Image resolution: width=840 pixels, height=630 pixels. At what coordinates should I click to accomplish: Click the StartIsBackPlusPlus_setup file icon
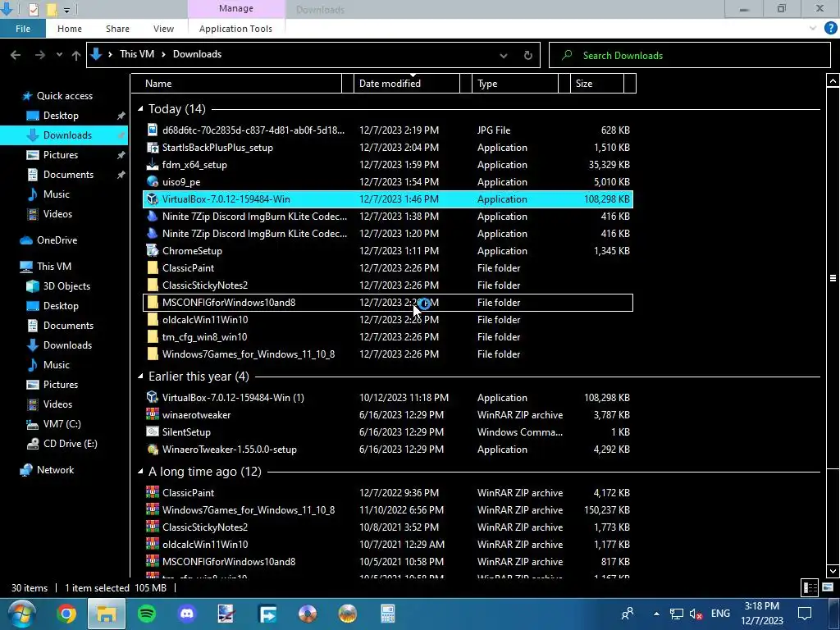pos(153,148)
